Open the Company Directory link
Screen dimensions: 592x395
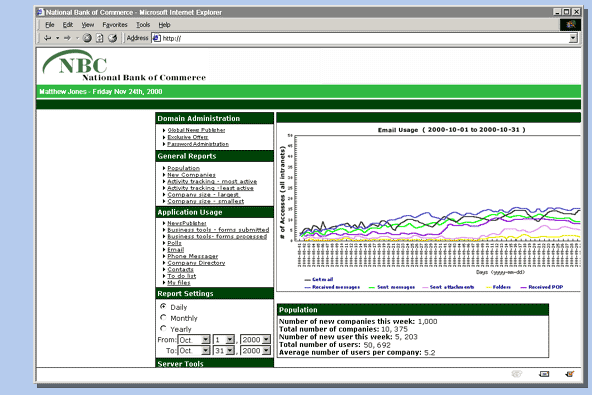click(196, 263)
